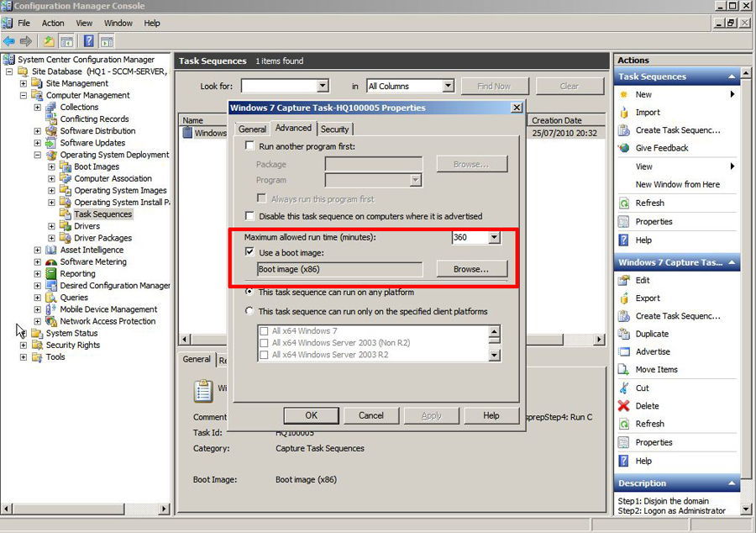Viewport: 756px width, 533px height.
Task: Check All x64 Windows Server 2003 R2 checkbox
Action: click(x=264, y=355)
